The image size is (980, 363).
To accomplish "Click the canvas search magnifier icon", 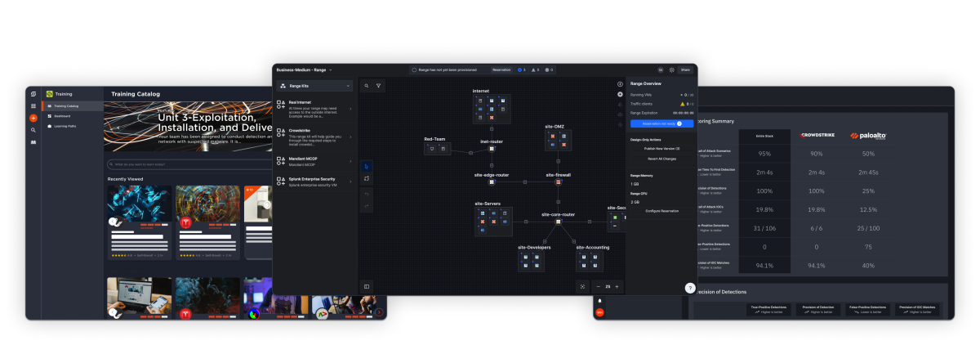I will click(x=367, y=85).
